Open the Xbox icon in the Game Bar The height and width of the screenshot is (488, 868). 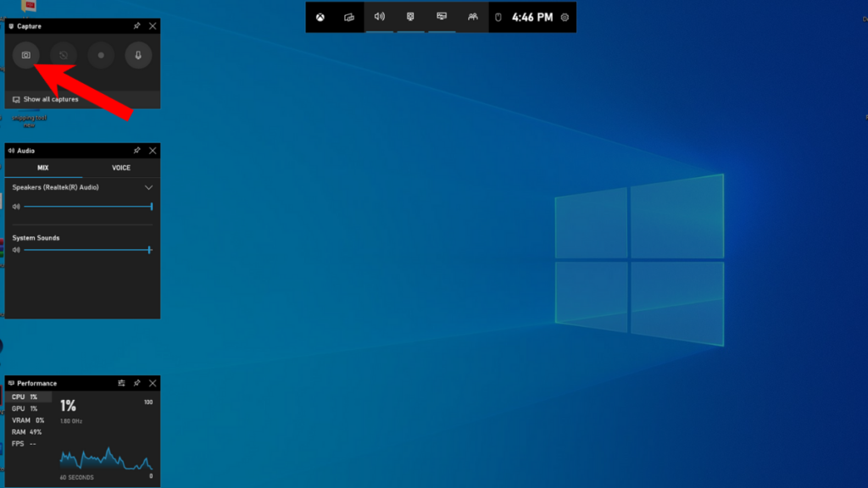tap(320, 17)
